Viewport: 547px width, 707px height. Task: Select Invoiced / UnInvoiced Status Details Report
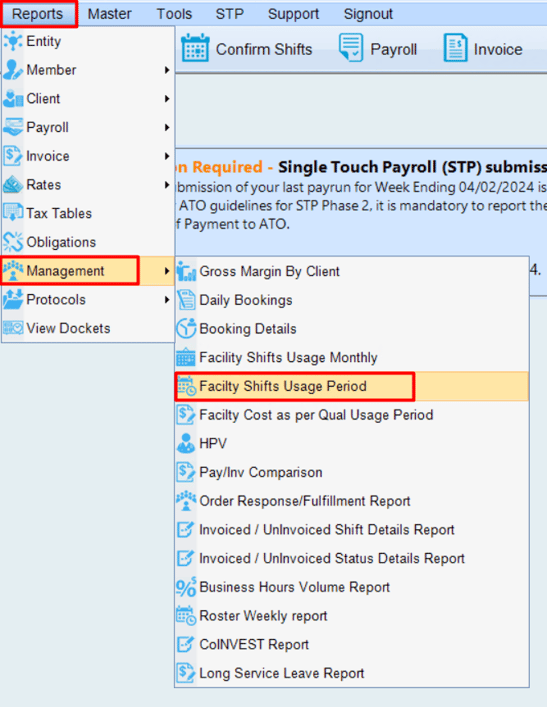pos(352,559)
